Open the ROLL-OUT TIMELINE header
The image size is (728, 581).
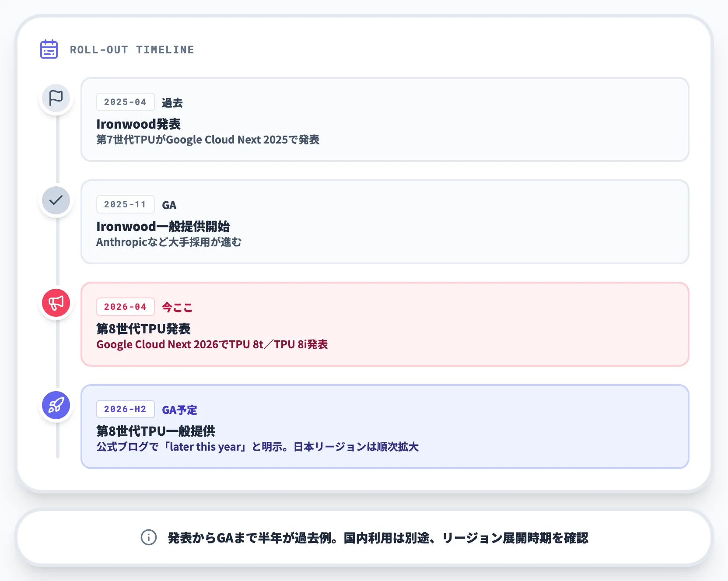(x=131, y=49)
